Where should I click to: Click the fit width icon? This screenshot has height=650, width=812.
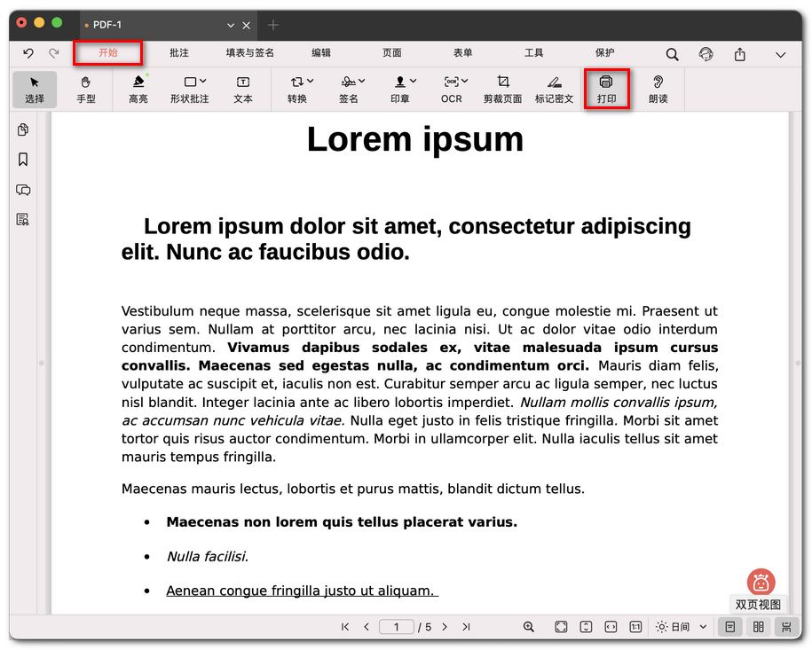(x=611, y=627)
